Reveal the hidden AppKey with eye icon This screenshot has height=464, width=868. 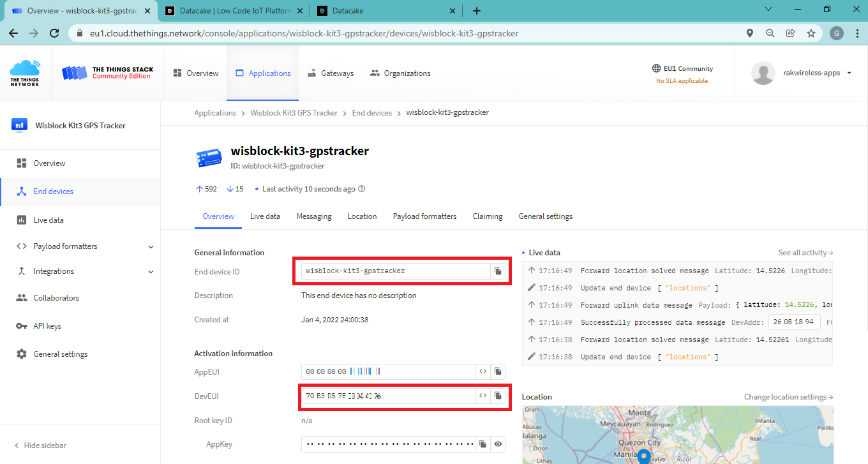click(498, 444)
